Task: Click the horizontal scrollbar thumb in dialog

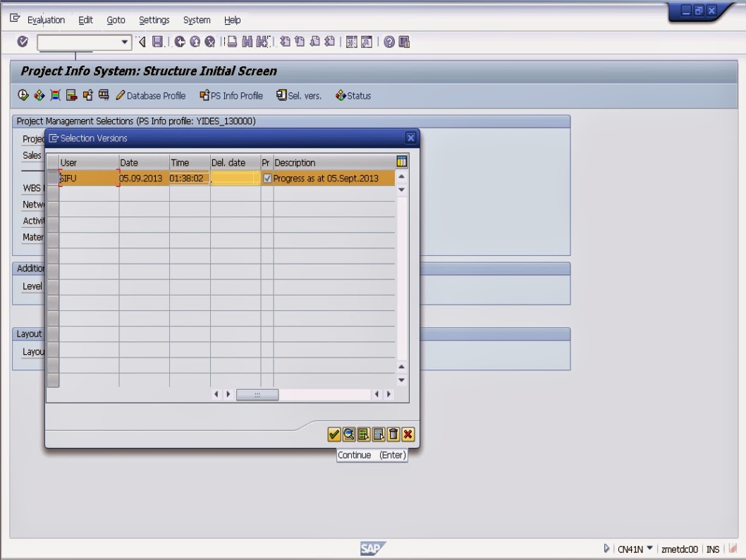Action: (x=257, y=394)
